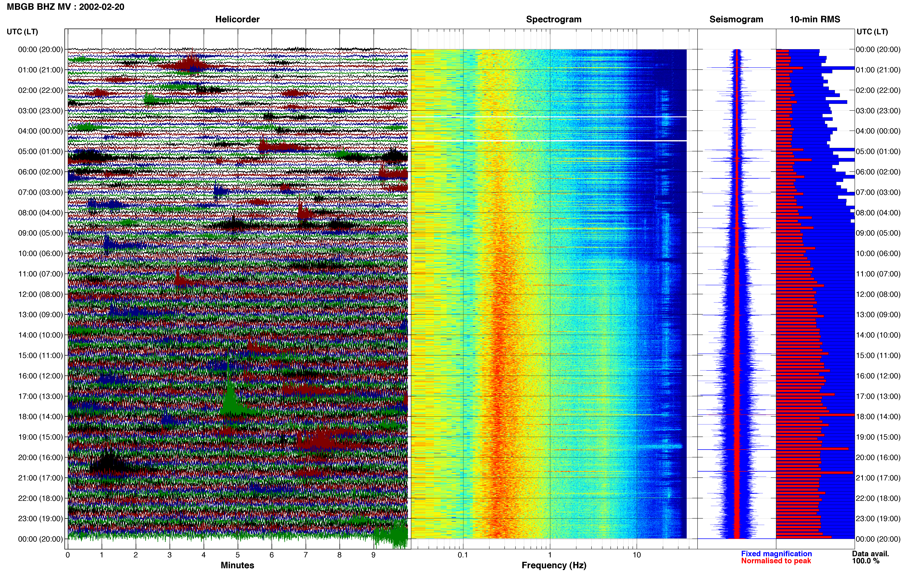Image resolution: width=924 pixels, height=578 pixels.
Task: Click '17:00 (13:00)' beside the helicorder
Action: [41, 396]
